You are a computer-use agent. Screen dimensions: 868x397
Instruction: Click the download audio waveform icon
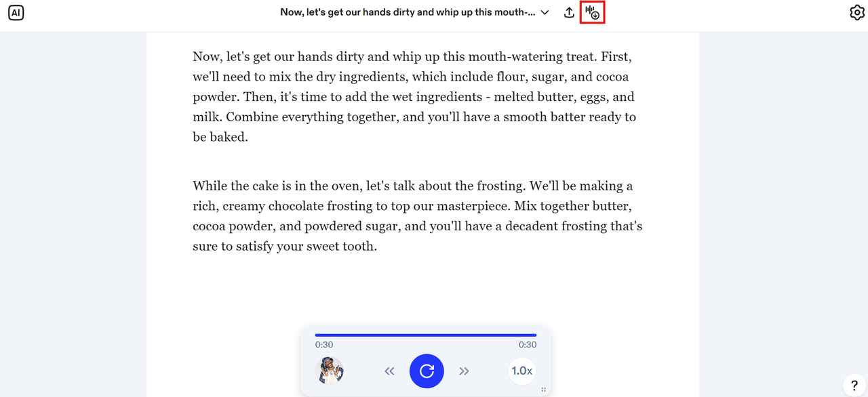coord(593,13)
